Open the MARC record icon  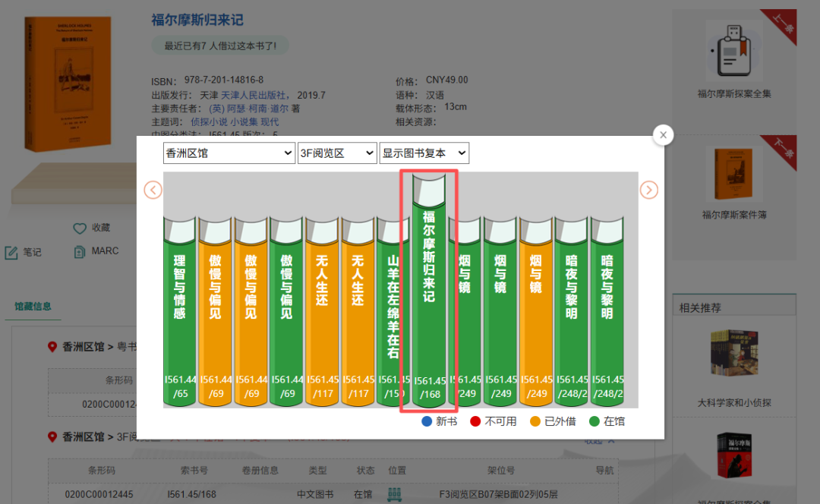coord(80,252)
